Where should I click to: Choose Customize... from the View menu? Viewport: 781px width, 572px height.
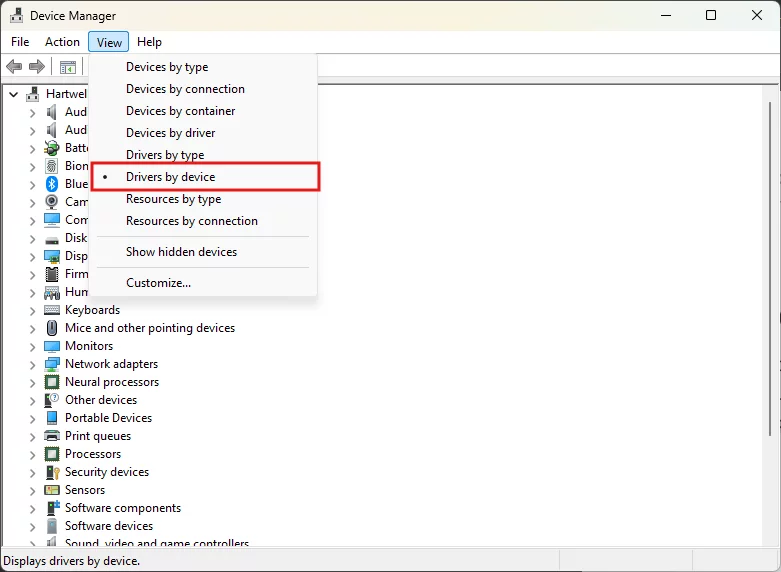pyautogui.click(x=158, y=283)
